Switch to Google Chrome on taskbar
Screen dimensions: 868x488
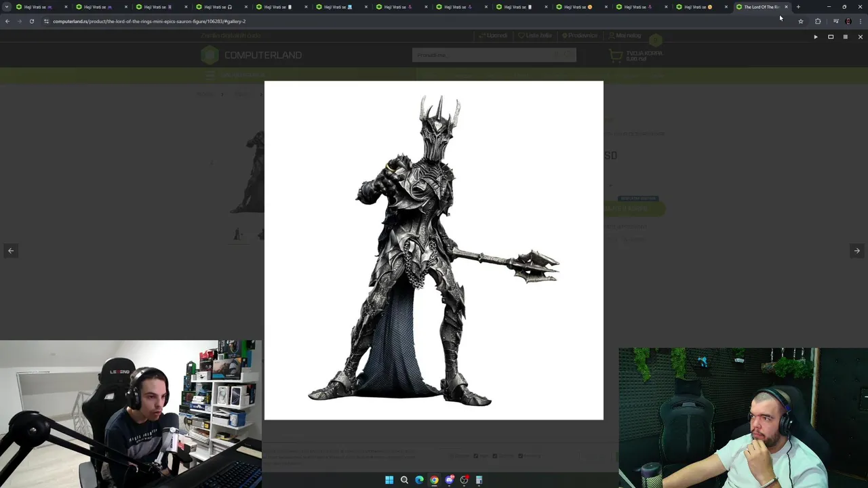[x=434, y=480]
